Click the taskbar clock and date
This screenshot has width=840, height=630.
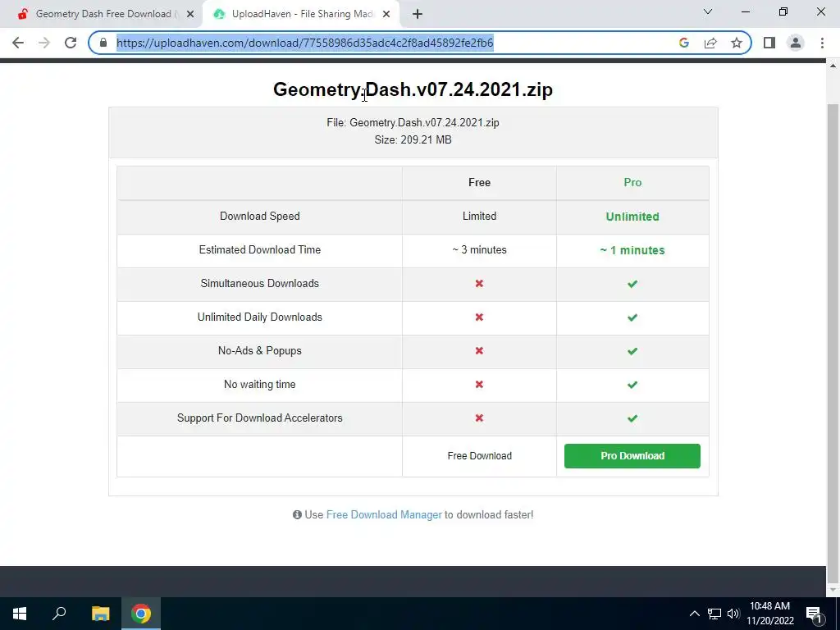point(769,614)
